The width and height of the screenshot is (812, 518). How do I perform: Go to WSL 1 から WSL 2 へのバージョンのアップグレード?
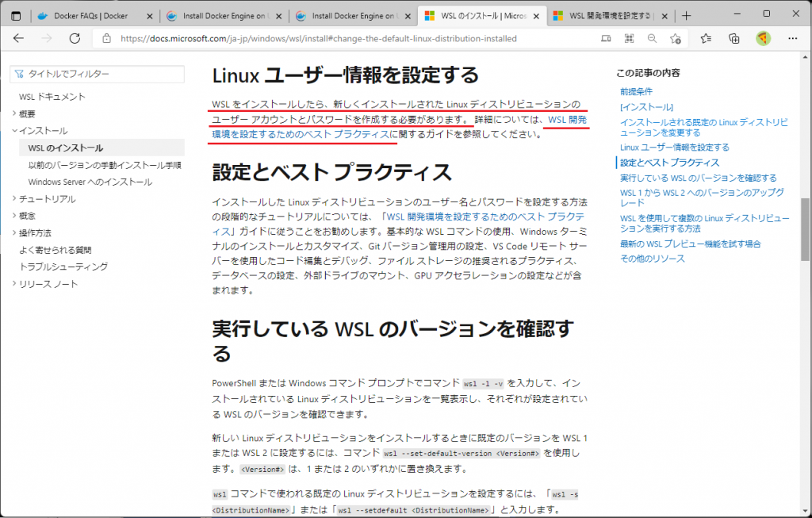(x=703, y=198)
